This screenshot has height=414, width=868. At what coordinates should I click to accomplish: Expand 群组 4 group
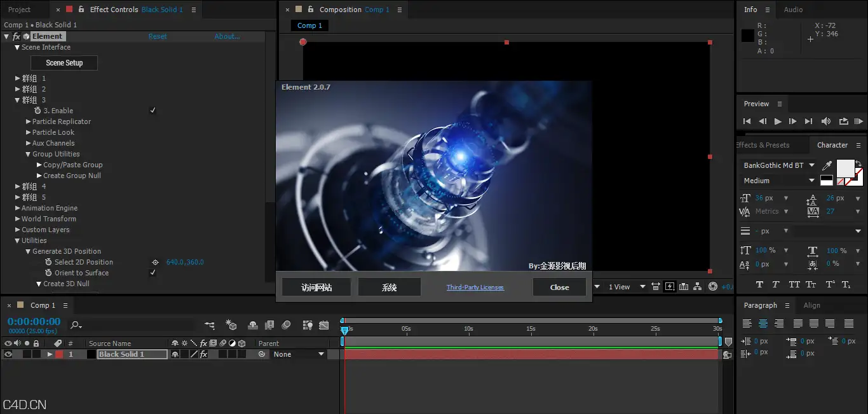(x=18, y=186)
